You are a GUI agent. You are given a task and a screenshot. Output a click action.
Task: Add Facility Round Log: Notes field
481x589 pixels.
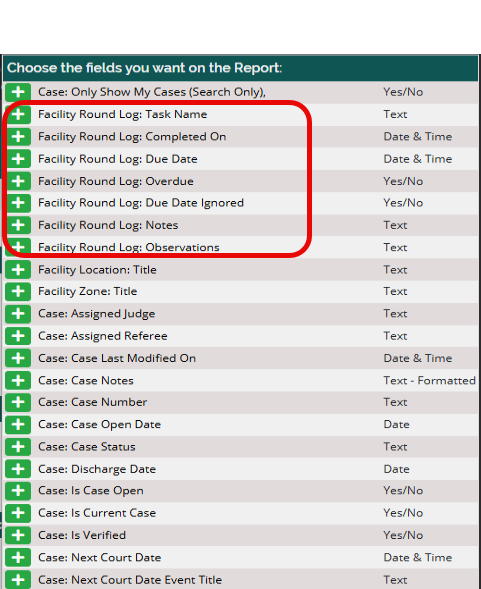(x=18, y=225)
